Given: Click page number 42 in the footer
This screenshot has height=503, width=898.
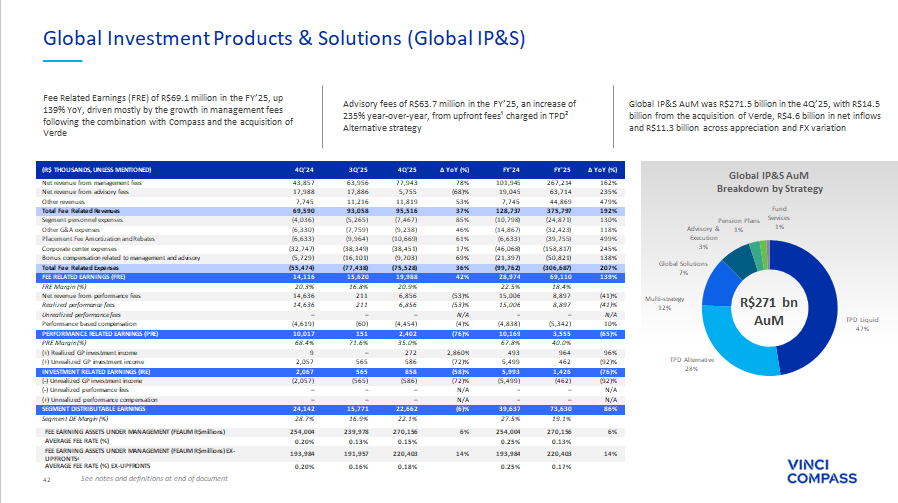Looking at the screenshot, I should tap(46, 479).
